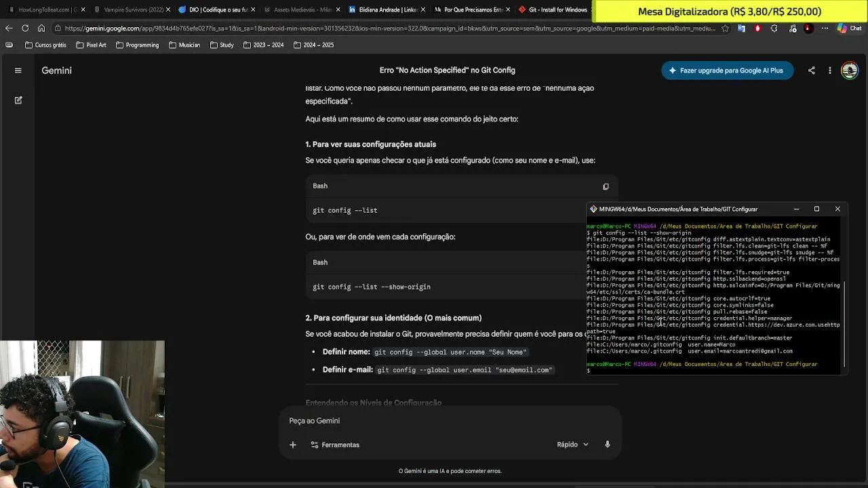Click heading 1. Para ver suas configurações atuais

pyautogui.click(x=371, y=144)
